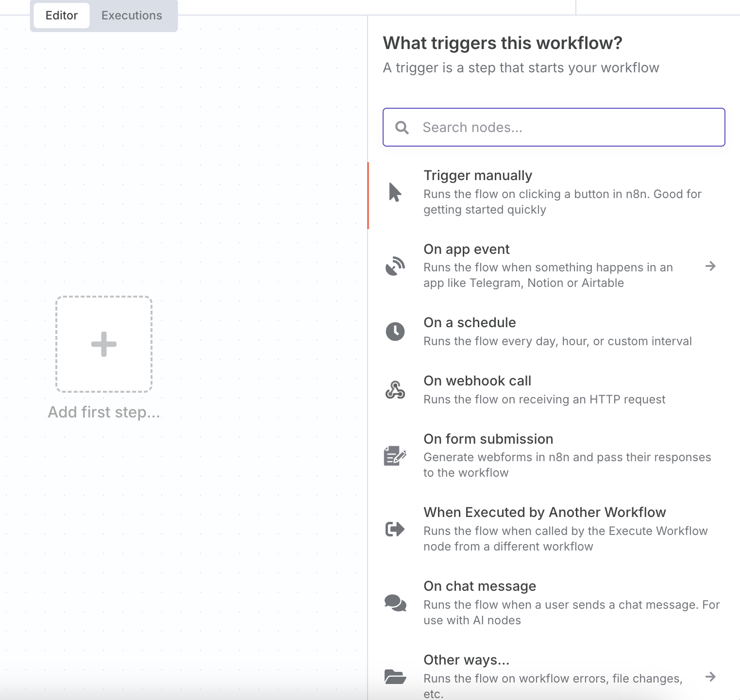Pick the On webhook call title

(x=477, y=381)
